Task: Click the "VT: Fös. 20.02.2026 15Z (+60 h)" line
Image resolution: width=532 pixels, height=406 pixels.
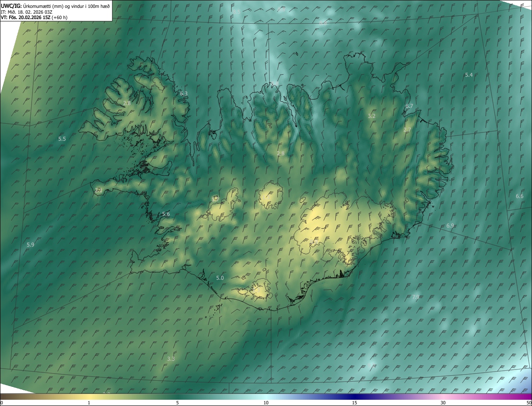Action: click(x=34, y=17)
